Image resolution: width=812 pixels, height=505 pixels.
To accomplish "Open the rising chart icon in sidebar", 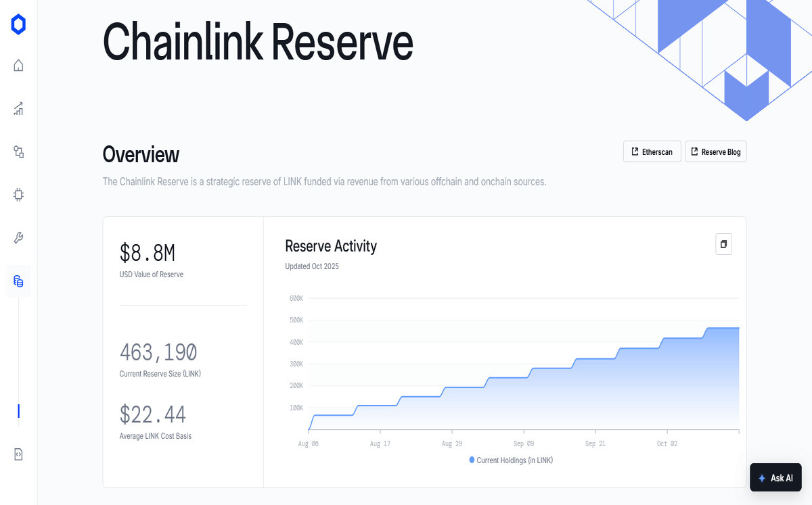I will (x=18, y=108).
